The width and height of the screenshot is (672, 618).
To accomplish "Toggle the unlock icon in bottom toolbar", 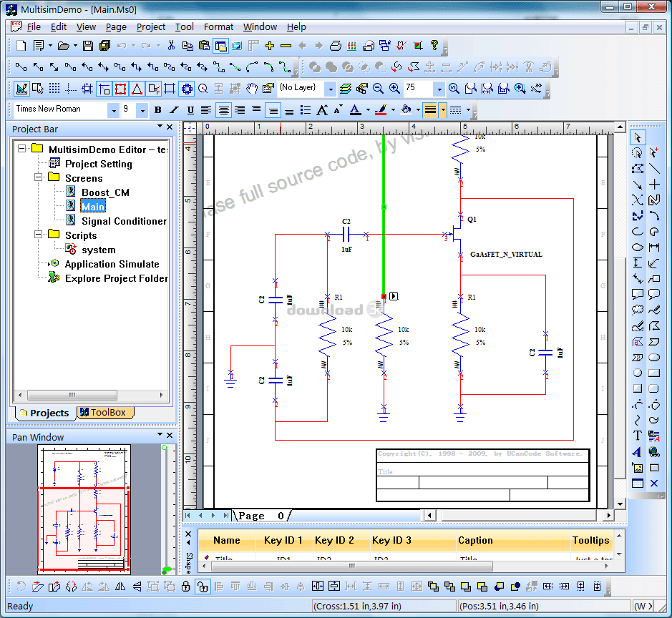I will tap(203, 586).
